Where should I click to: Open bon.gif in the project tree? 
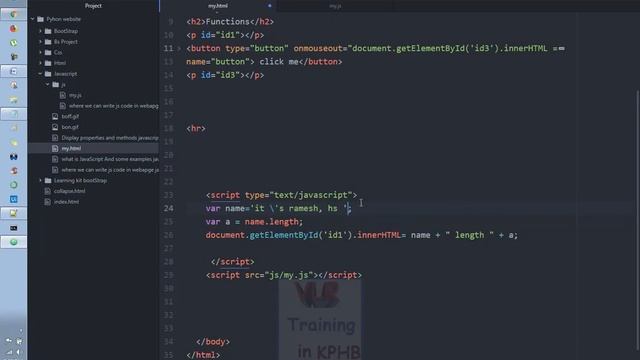tap(70, 127)
